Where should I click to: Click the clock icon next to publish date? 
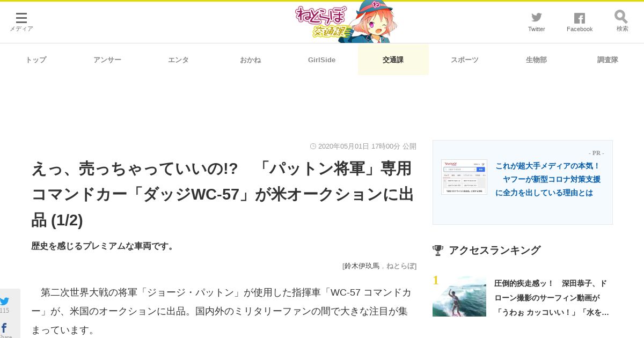pos(313,146)
